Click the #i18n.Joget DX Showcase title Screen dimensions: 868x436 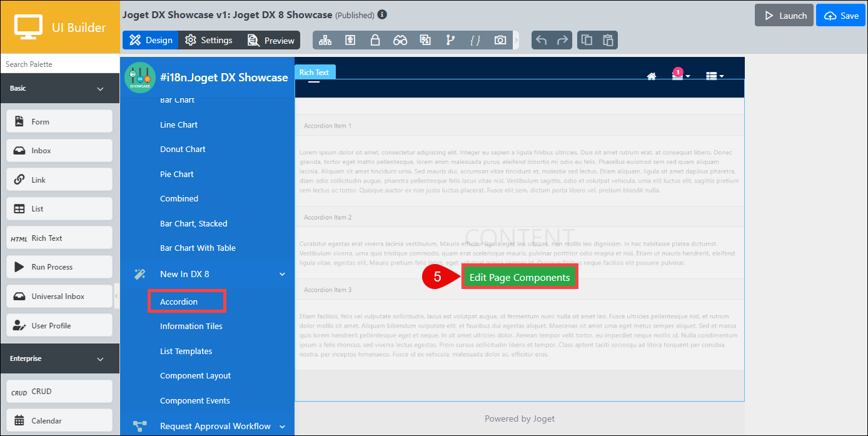coord(224,78)
